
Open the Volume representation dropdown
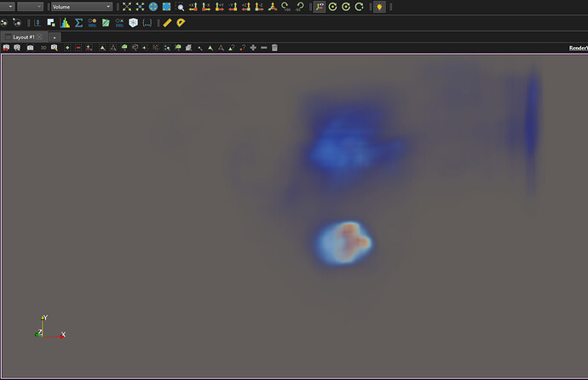(81, 7)
